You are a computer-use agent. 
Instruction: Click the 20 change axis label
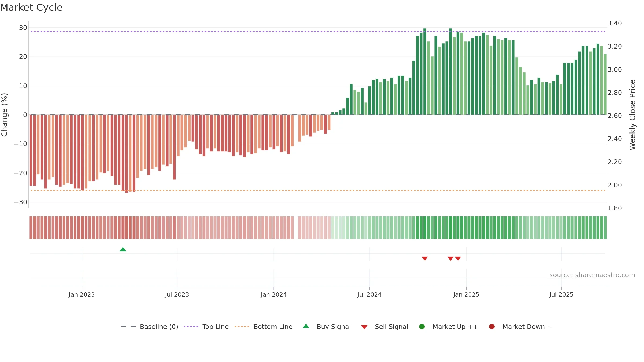[x=23, y=57]
